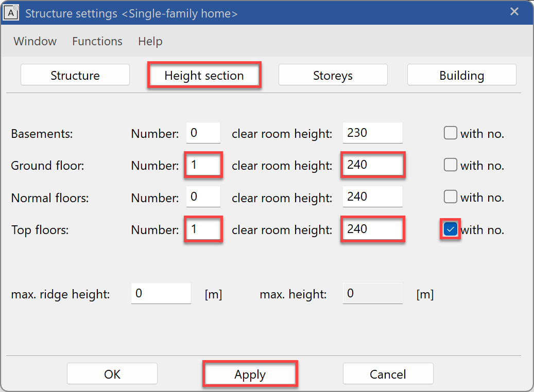Switch to the Structure tab
534x392 pixels.
tap(75, 75)
